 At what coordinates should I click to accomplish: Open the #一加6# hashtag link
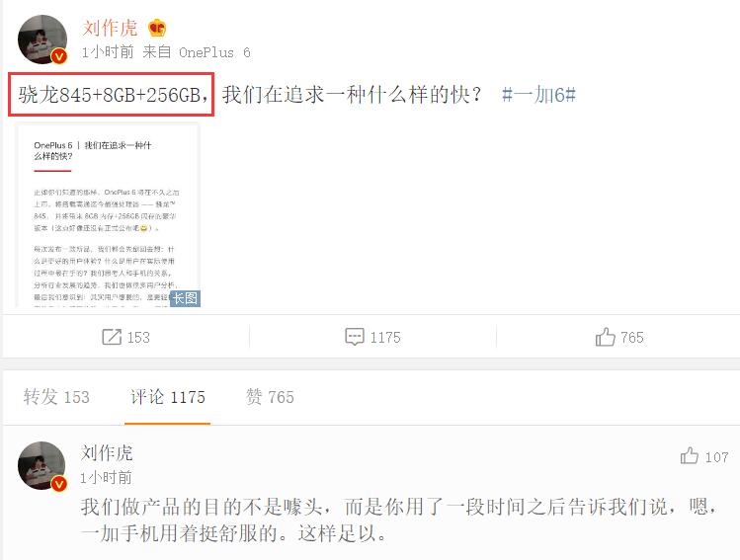(x=539, y=95)
